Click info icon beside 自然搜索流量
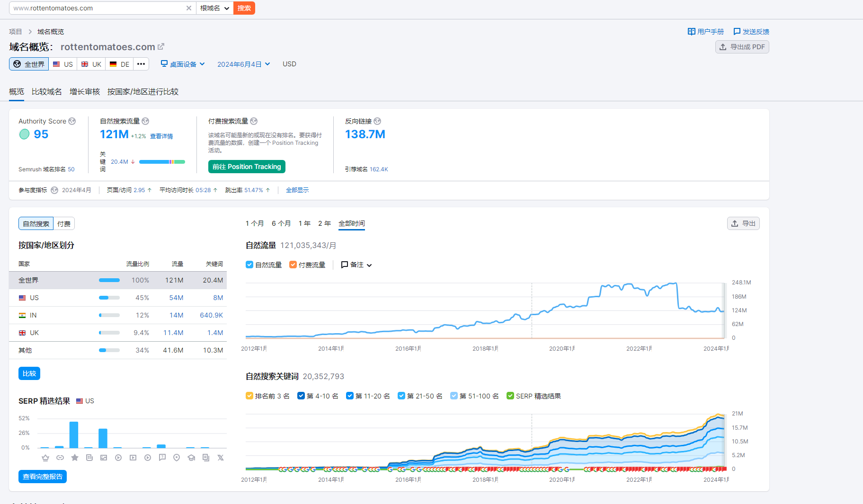 click(x=145, y=121)
